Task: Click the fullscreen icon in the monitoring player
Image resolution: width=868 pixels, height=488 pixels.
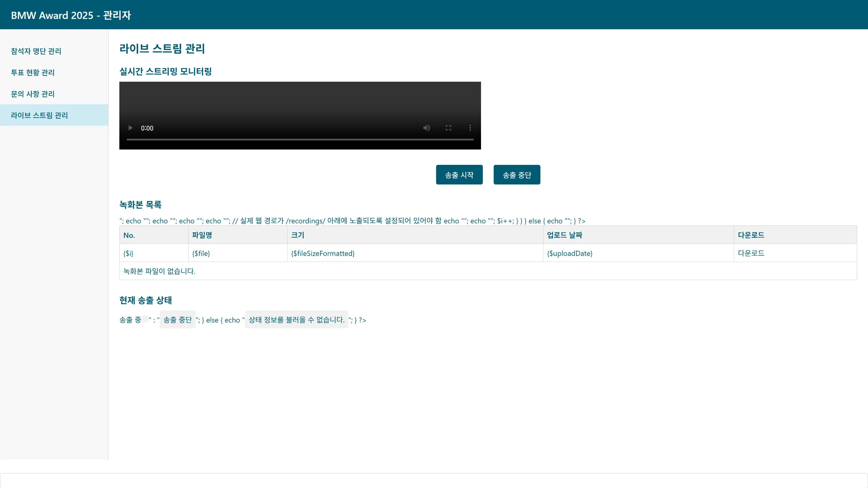Action: (x=448, y=128)
